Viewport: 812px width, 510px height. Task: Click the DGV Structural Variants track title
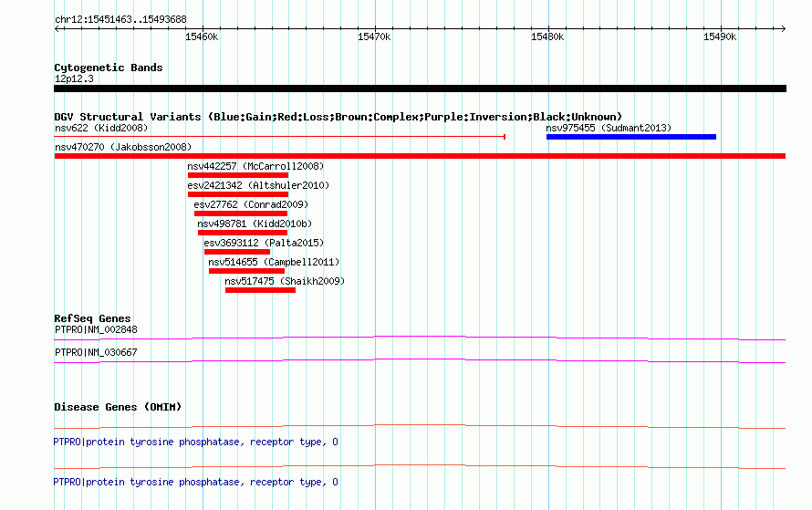coord(338,117)
